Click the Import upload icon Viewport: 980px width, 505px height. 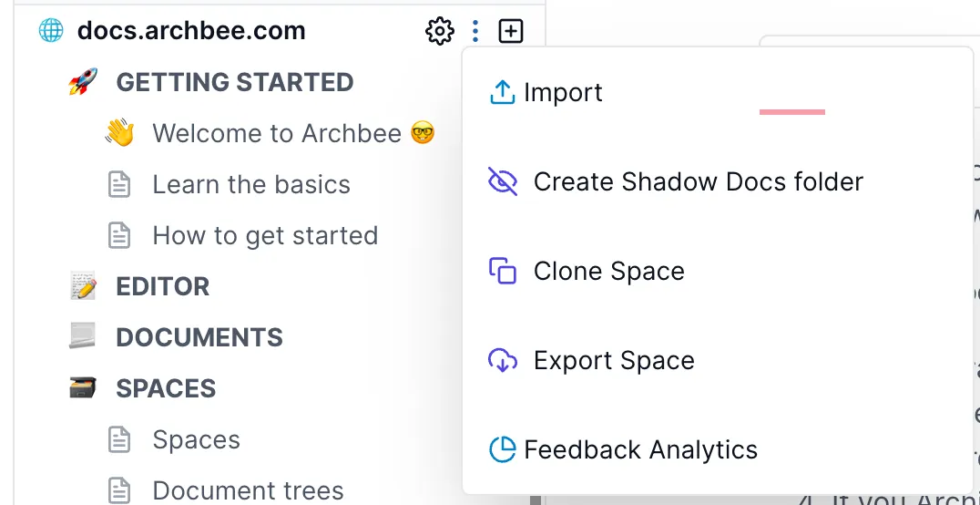[502, 93]
